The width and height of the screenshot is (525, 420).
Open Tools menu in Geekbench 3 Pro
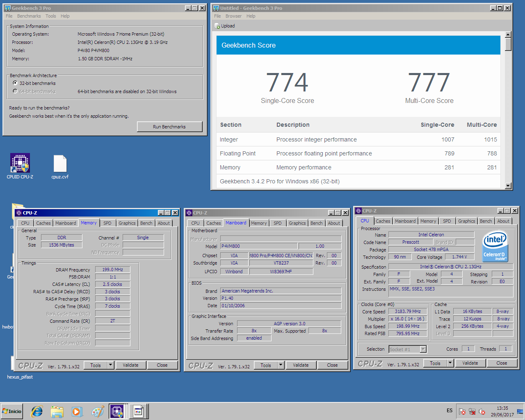pos(51,16)
